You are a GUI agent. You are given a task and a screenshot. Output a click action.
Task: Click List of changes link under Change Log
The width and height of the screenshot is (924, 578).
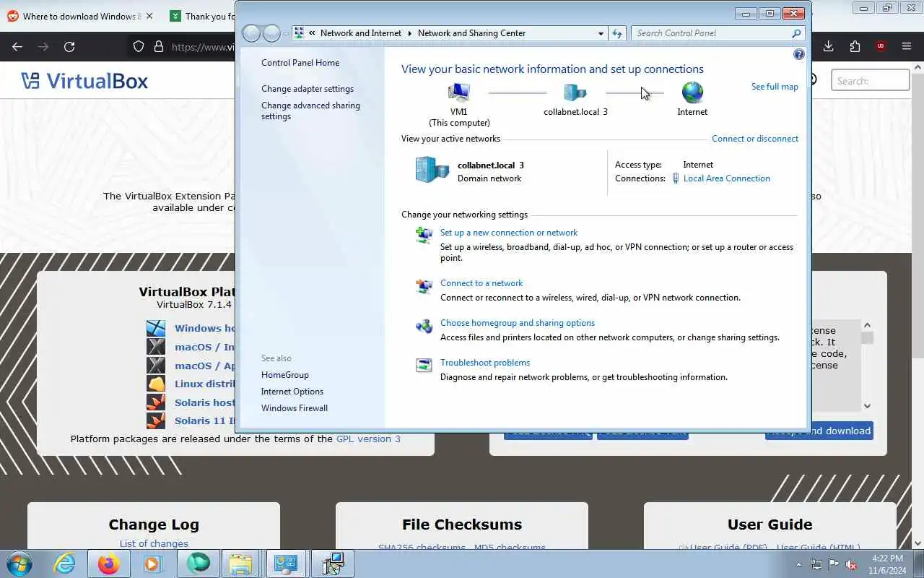[154, 543]
